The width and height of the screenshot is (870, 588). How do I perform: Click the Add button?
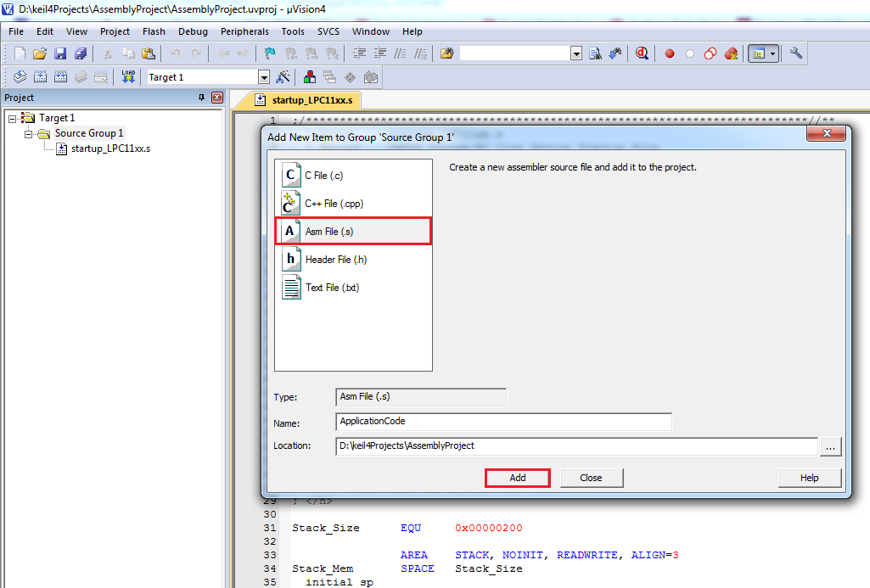[518, 478]
